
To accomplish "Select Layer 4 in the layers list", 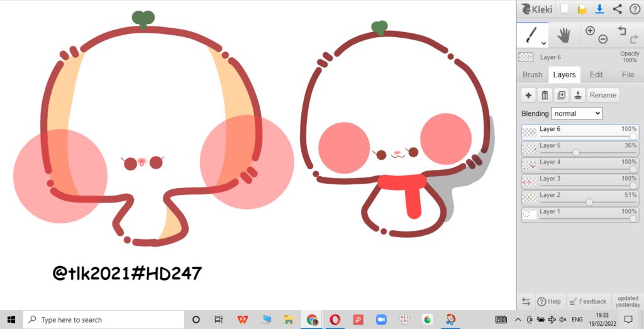I will (580, 165).
